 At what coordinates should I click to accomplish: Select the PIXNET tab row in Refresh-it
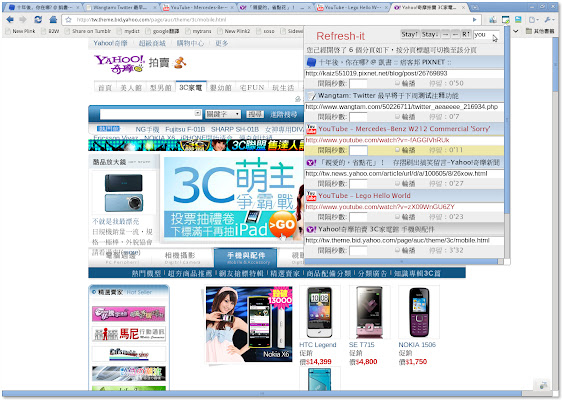click(x=404, y=62)
